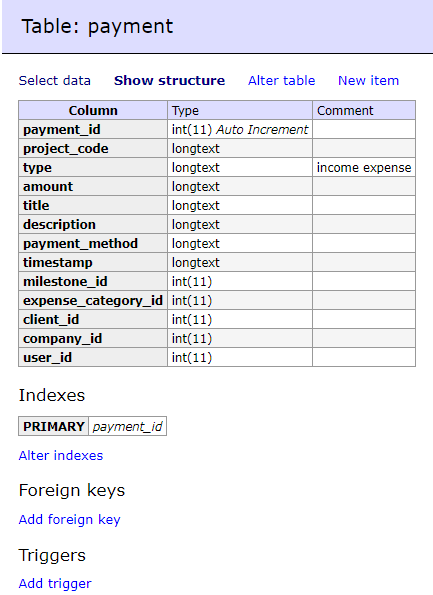The height and width of the screenshot is (595, 433).
Task: Select the payment_id column cell
Action: pos(93,129)
